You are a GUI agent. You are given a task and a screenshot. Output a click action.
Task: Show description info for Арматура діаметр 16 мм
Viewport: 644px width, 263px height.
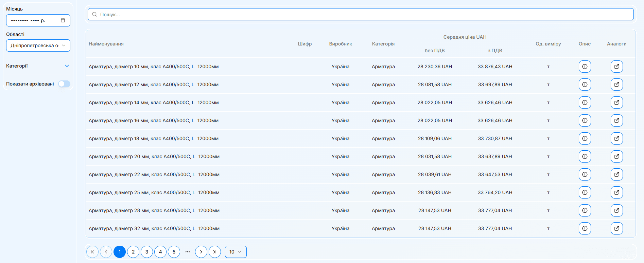click(x=585, y=120)
